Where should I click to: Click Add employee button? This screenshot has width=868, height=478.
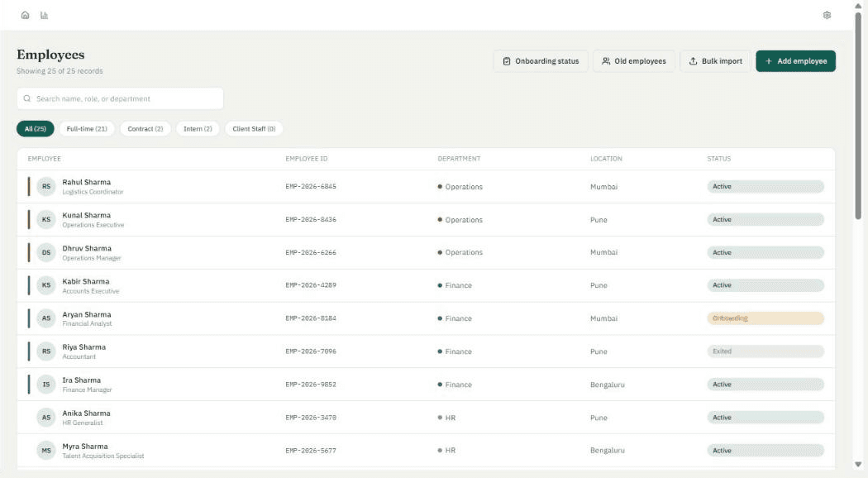coord(795,61)
